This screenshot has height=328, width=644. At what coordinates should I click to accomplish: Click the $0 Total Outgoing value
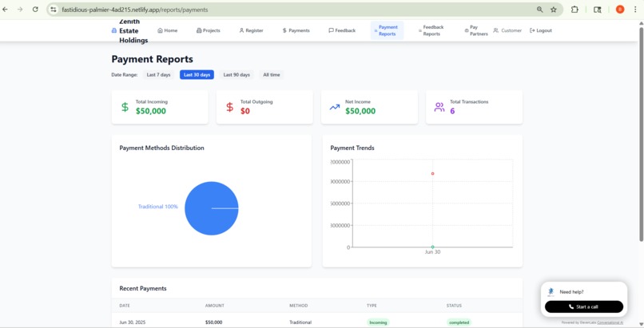(x=245, y=111)
